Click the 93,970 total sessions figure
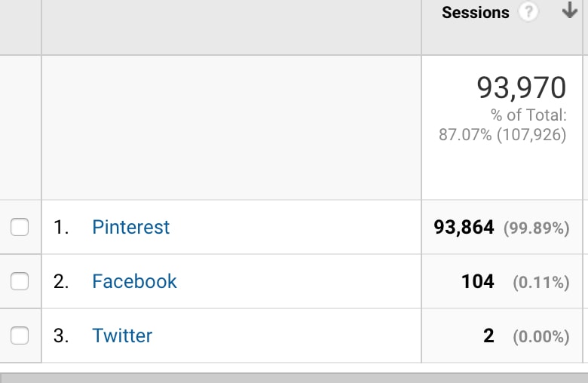588x383 pixels. pyautogui.click(x=521, y=87)
